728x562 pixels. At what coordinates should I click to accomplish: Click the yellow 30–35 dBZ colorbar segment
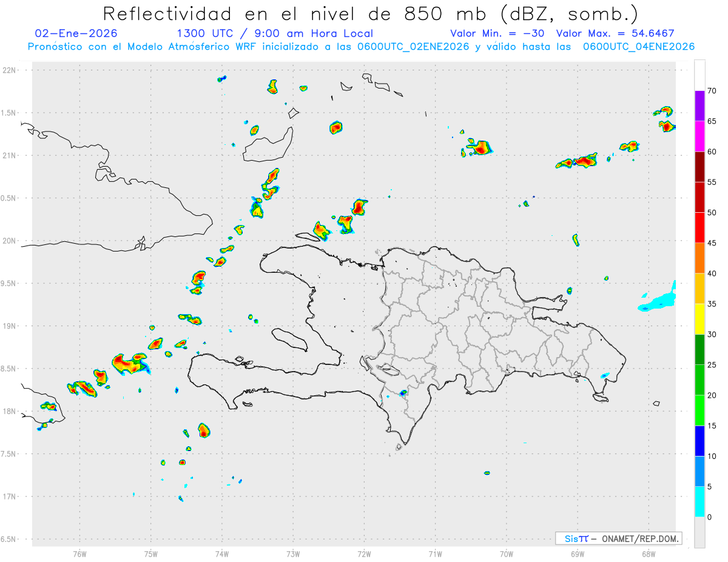tap(699, 319)
